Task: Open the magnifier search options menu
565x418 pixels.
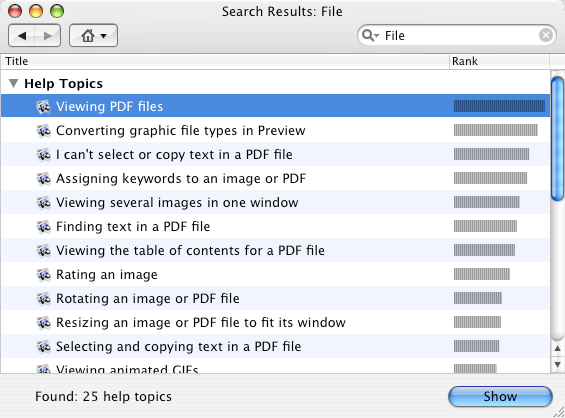Action: pos(370,35)
